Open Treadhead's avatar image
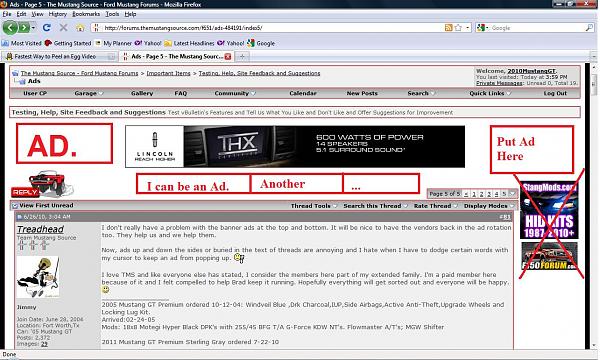The width and height of the screenshot is (600, 360). pos(38,277)
